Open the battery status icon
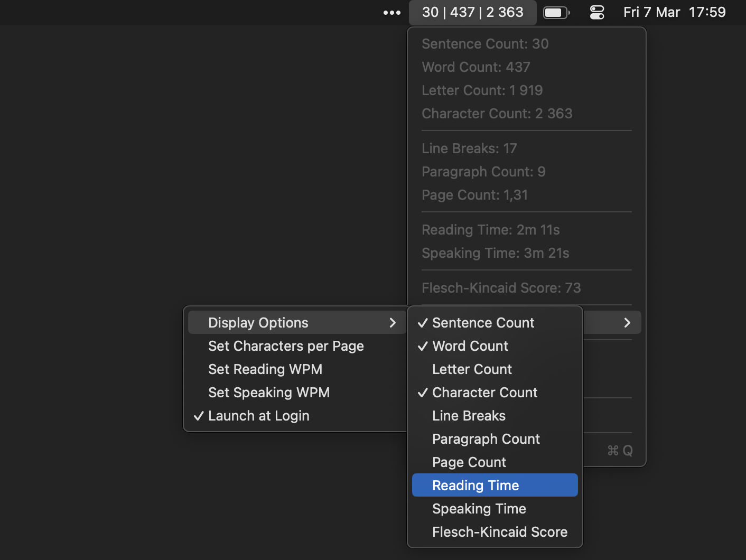 [x=556, y=13]
